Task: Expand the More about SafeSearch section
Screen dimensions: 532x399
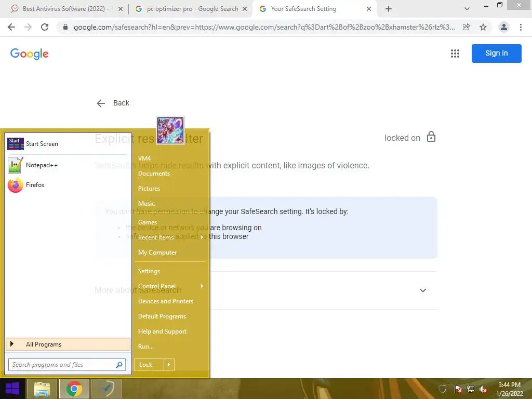Action: (423, 290)
